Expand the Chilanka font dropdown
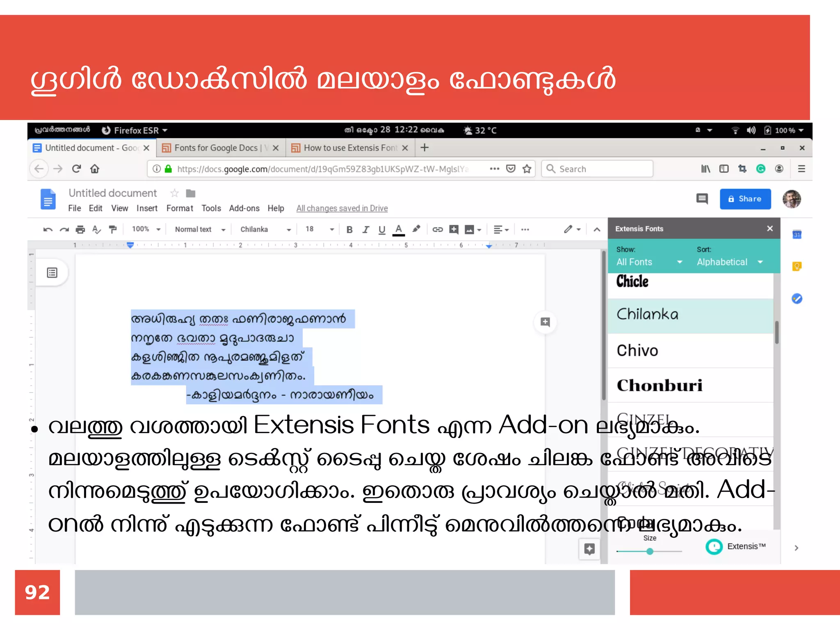 pyautogui.click(x=265, y=230)
